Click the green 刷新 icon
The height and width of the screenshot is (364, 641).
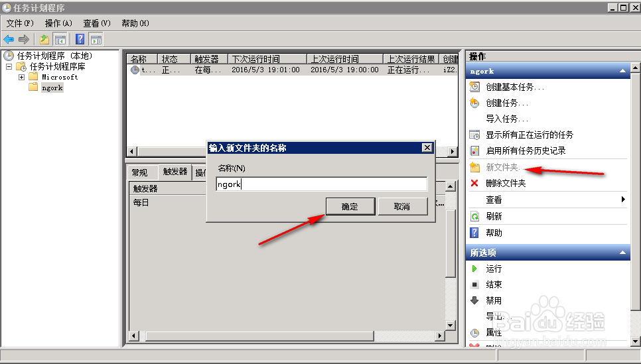(474, 216)
